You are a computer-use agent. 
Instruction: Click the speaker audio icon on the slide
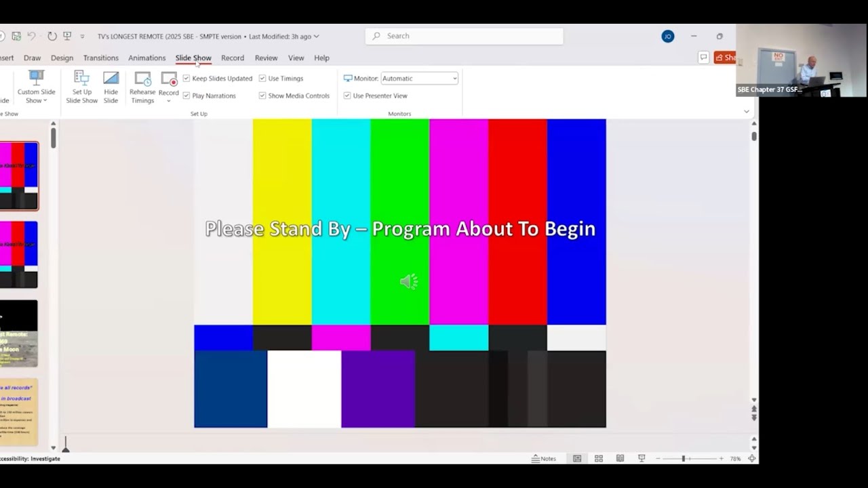[x=409, y=282]
